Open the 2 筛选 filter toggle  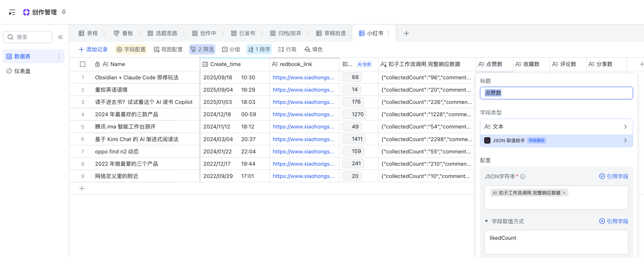(x=202, y=49)
